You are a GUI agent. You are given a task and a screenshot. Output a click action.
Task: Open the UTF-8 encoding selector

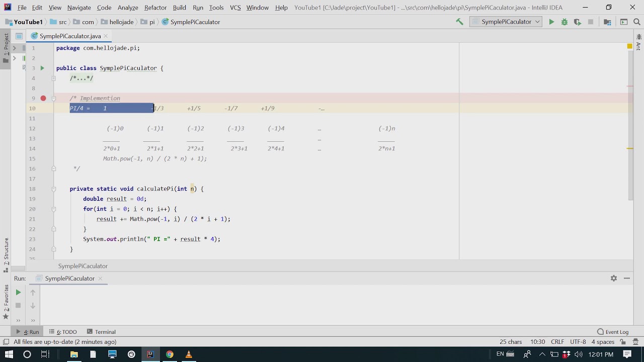tap(578, 342)
